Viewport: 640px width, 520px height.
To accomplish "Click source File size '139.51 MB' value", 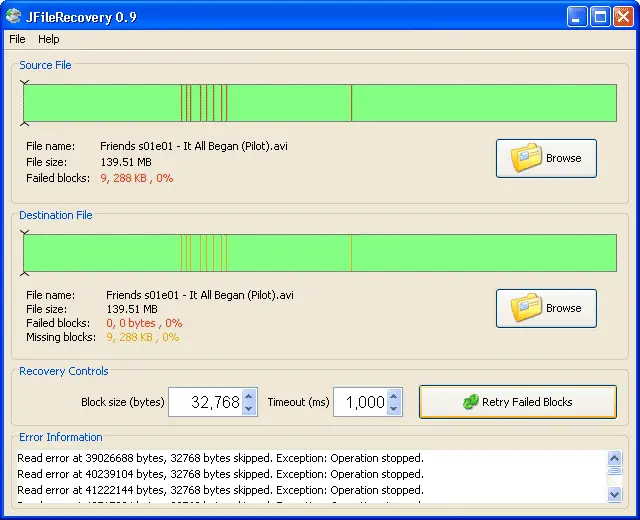I will click(x=126, y=162).
